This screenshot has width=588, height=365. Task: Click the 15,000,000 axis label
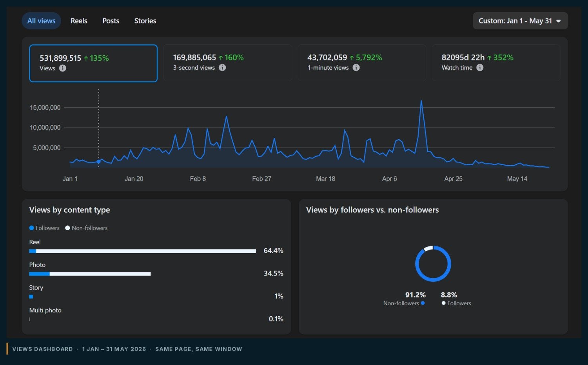tap(45, 108)
